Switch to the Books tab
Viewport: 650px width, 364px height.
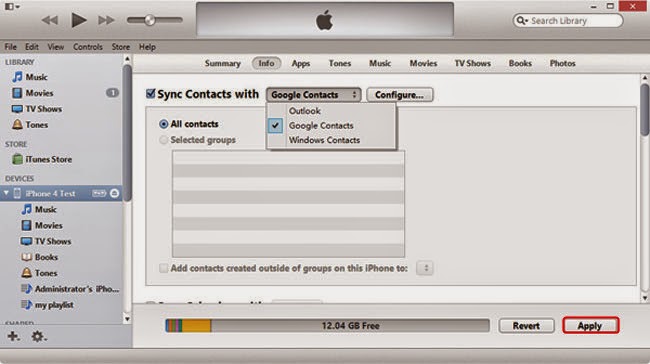click(520, 63)
